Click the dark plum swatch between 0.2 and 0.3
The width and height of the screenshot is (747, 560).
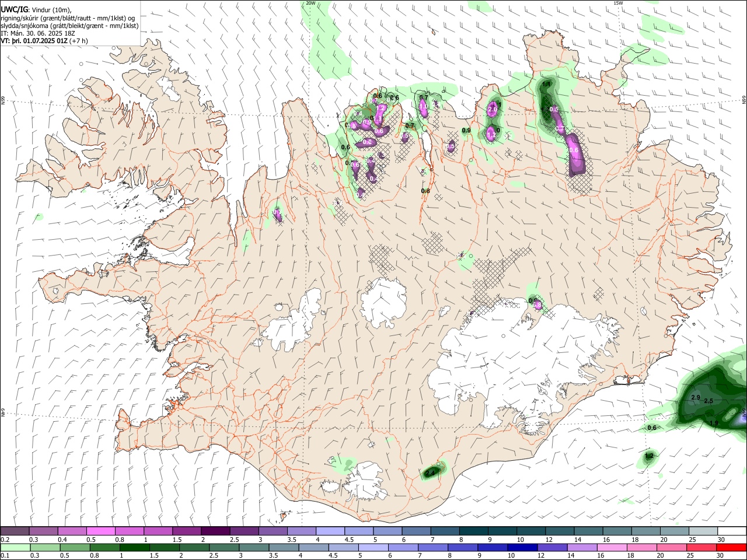15,531
